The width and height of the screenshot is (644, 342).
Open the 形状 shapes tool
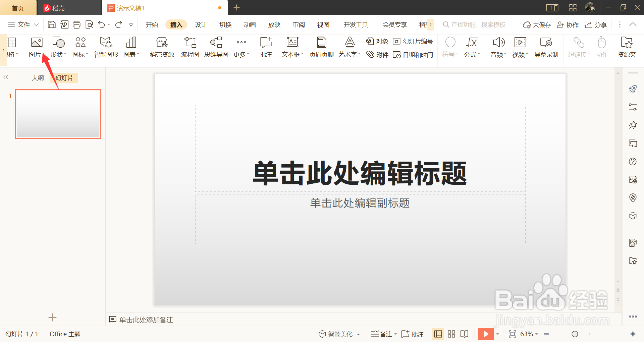(x=58, y=47)
